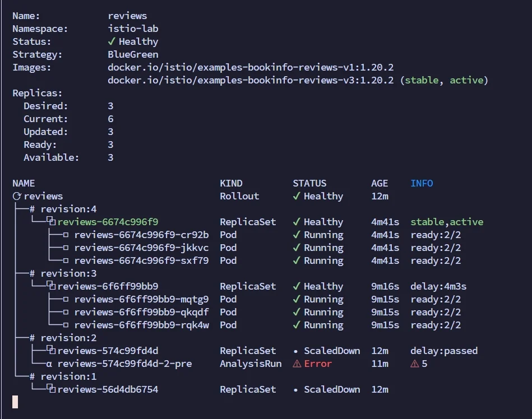Click the ReplicaSet icon before reviews-6674c996f9

51,221
